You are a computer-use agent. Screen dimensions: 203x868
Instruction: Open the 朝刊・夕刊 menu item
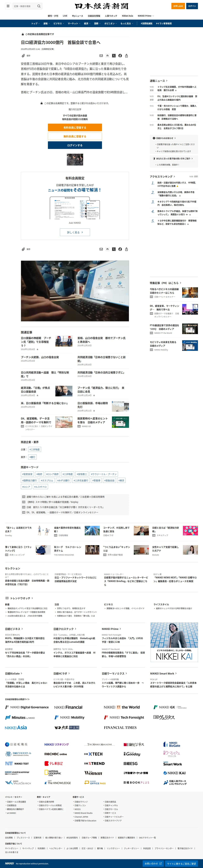(x=53, y=16)
